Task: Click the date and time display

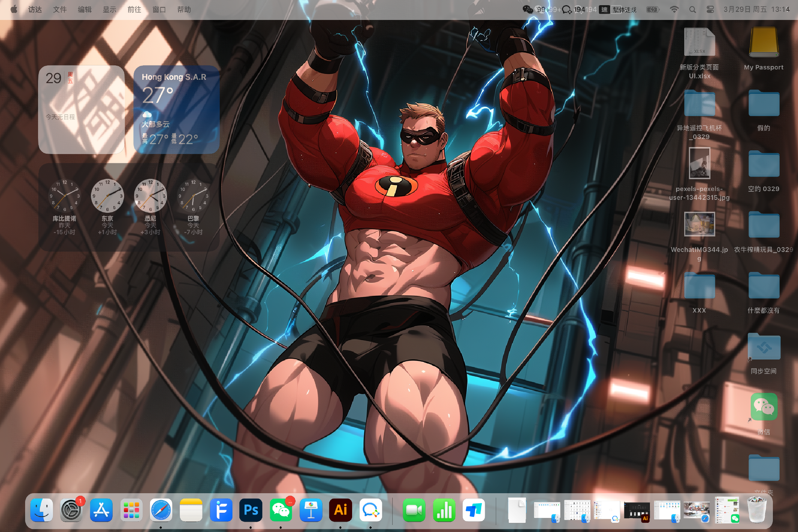Action: click(756, 10)
